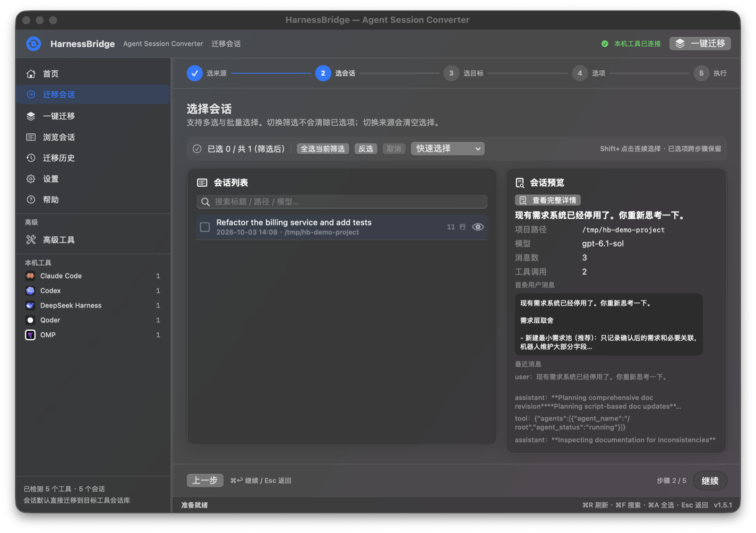The height and width of the screenshot is (533, 756).
Task: Click 准备就绪 status bar text
Action: click(x=195, y=505)
